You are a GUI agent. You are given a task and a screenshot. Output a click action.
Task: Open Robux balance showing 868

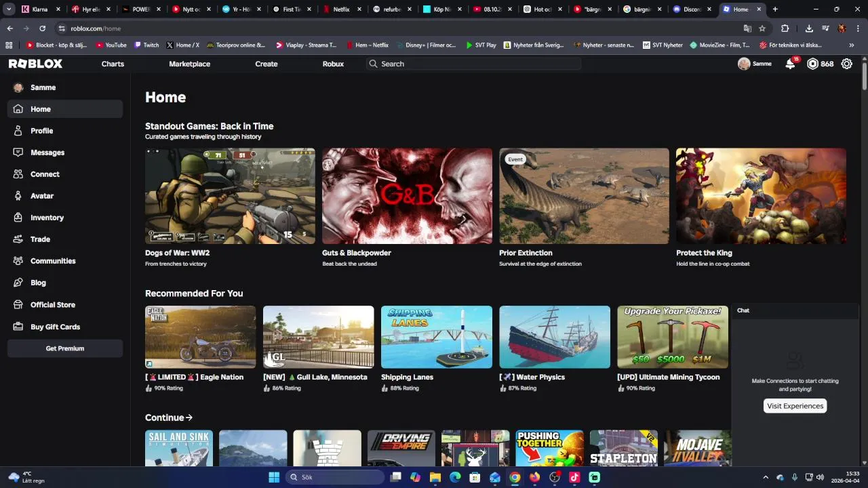(x=820, y=64)
